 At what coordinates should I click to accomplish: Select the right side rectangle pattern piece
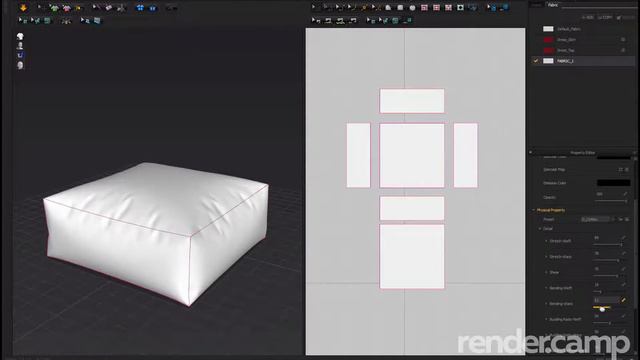point(465,156)
